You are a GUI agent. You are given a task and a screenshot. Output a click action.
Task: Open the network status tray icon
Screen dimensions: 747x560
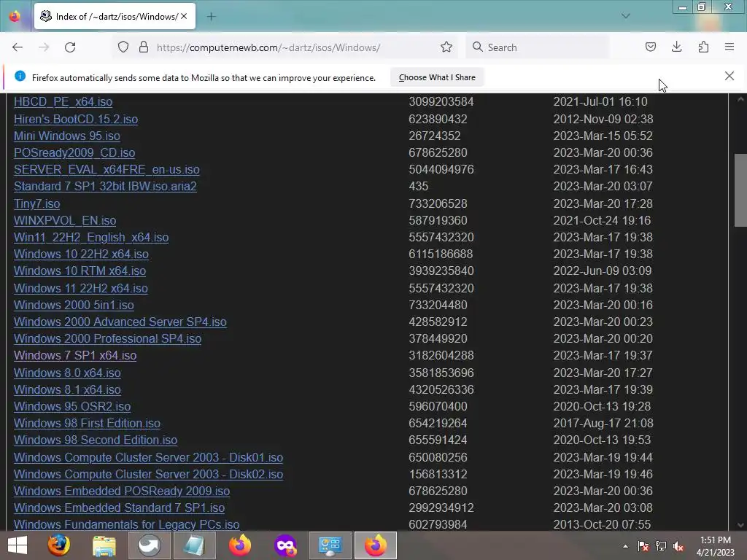coord(661,546)
